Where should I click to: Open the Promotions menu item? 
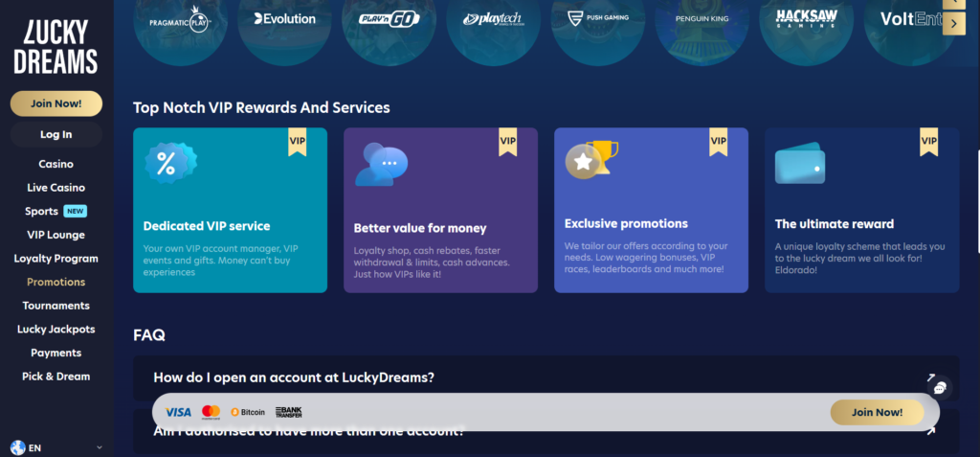(56, 282)
